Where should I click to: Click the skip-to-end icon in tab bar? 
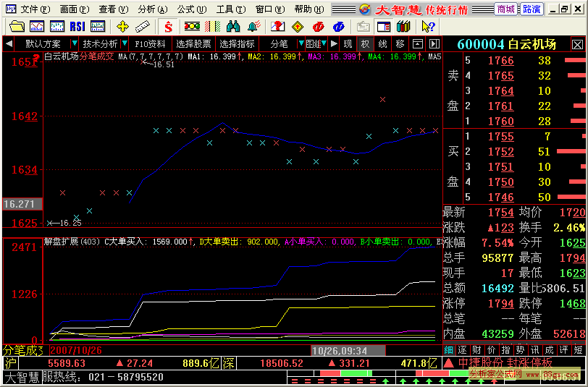(434, 44)
